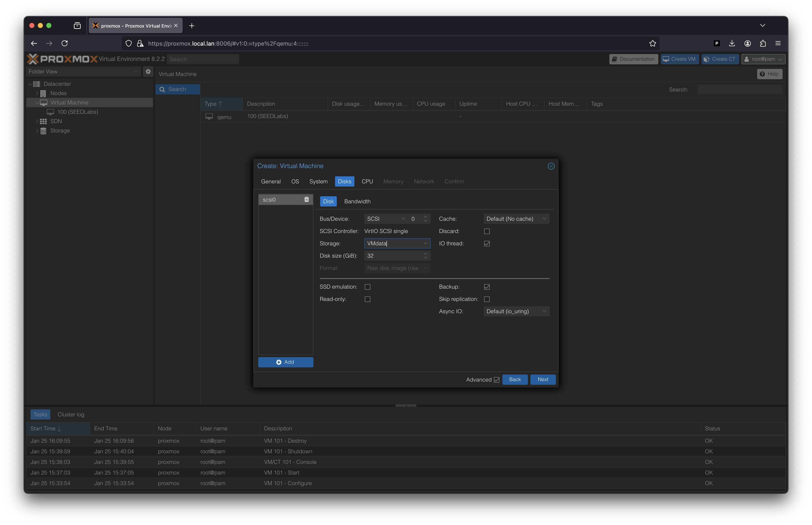The width and height of the screenshot is (812, 525).
Task: Enable the Discard checkbox
Action: tap(487, 231)
